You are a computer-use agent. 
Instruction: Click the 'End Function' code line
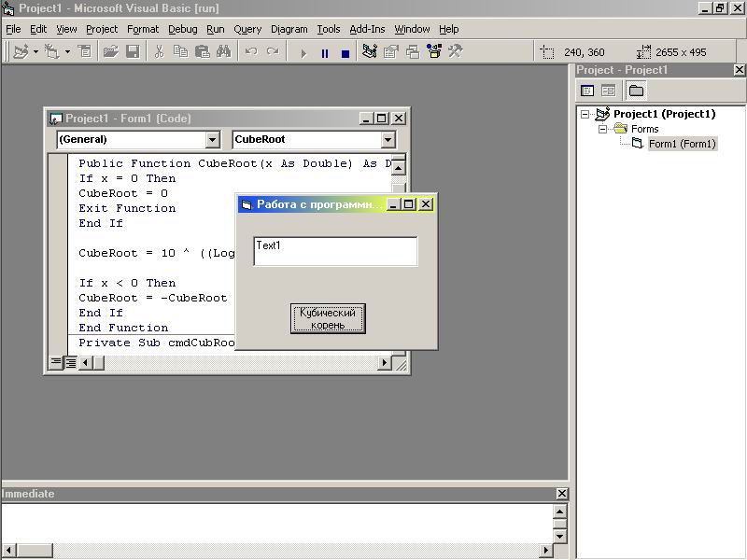coord(123,328)
